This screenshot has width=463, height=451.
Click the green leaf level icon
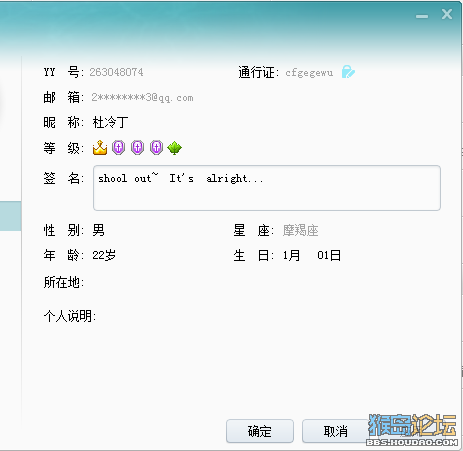175,148
